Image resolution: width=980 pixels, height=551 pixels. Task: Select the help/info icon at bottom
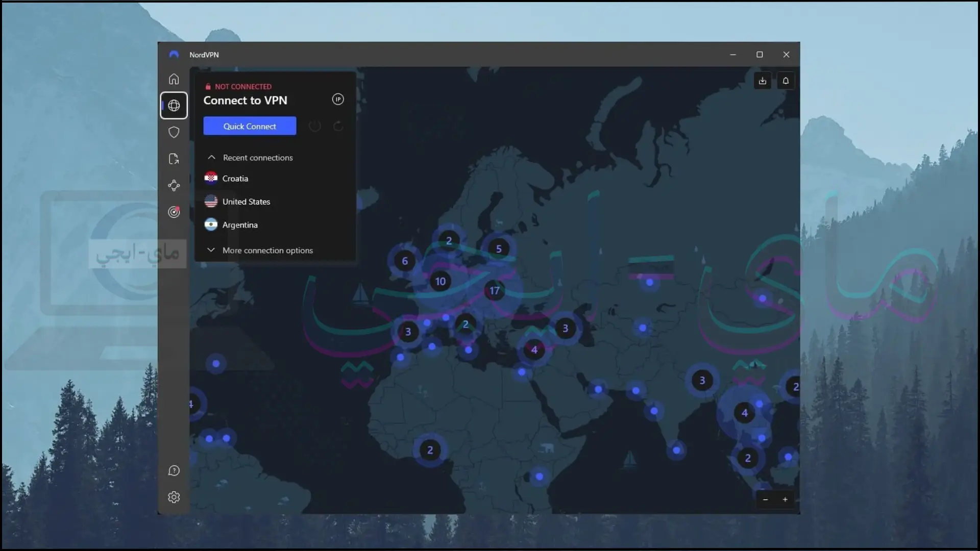pyautogui.click(x=174, y=470)
